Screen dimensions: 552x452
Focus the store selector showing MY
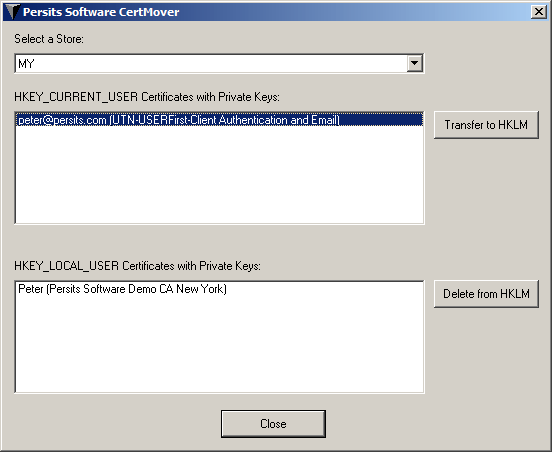(x=219, y=63)
